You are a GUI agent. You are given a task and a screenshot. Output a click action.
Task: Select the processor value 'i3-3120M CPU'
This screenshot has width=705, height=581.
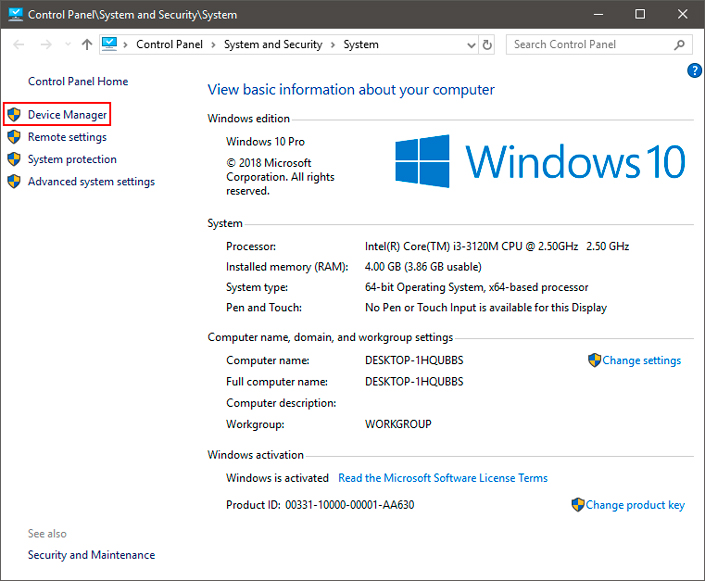pyautogui.click(x=487, y=246)
